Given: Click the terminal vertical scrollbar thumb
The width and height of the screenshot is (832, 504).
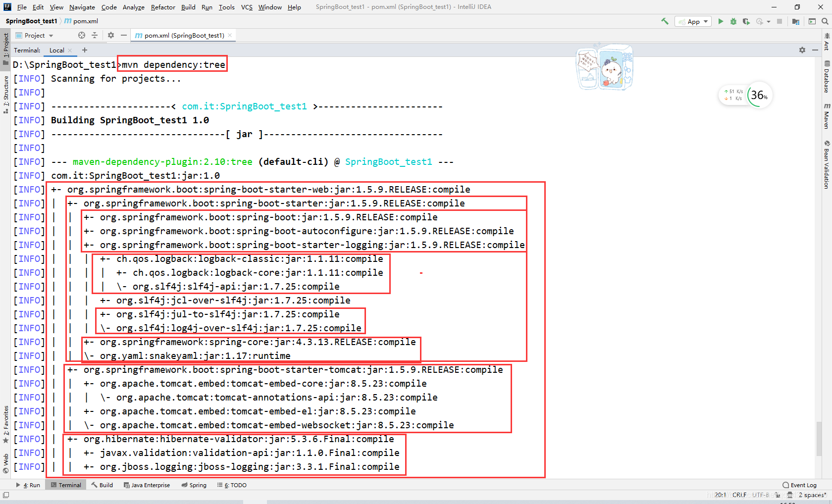Looking at the screenshot, I should click(x=820, y=439).
